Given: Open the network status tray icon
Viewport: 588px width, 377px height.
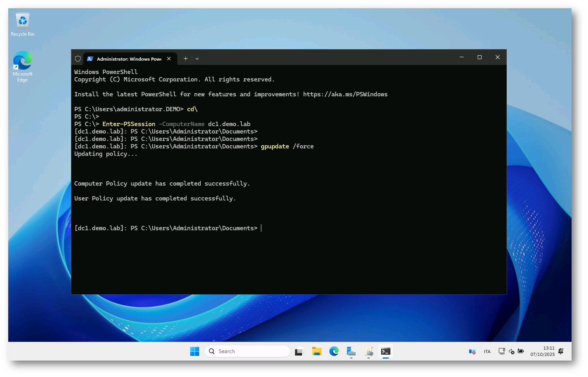Looking at the screenshot, I should tap(502, 352).
